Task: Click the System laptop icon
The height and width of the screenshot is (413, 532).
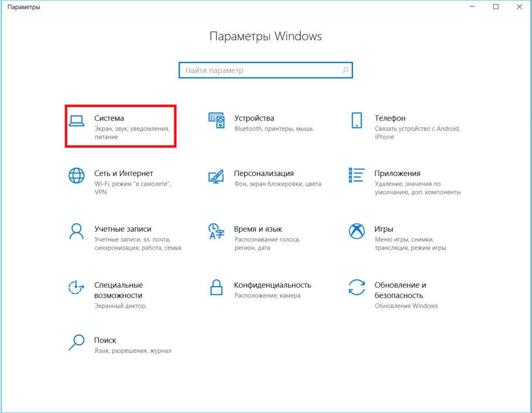Action: (x=77, y=121)
